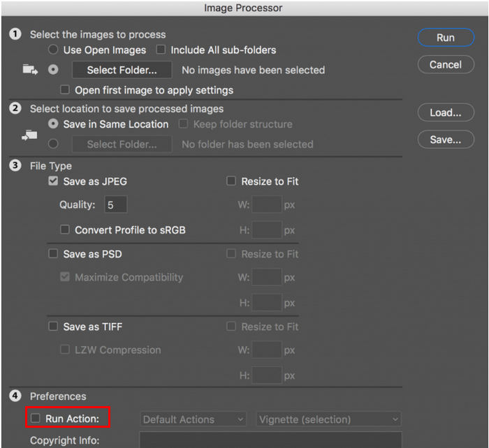Click 'No folder has been selected' text
Screen dimensions: 489x448
point(247,144)
